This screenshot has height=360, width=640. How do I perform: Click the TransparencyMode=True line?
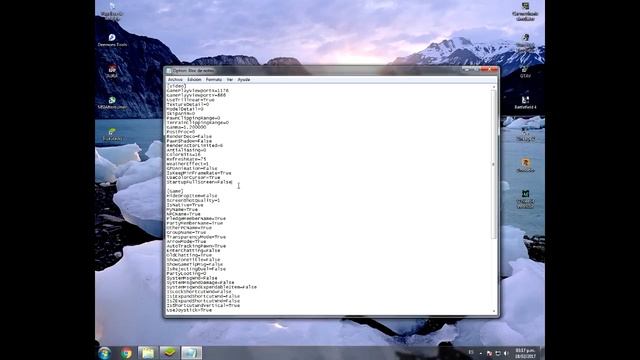click(x=196, y=237)
